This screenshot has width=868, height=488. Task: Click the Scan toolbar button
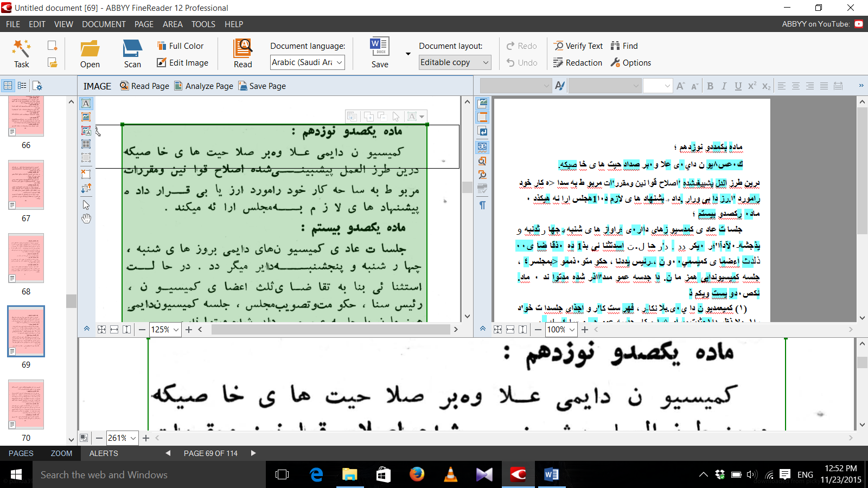pyautogui.click(x=132, y=54)
